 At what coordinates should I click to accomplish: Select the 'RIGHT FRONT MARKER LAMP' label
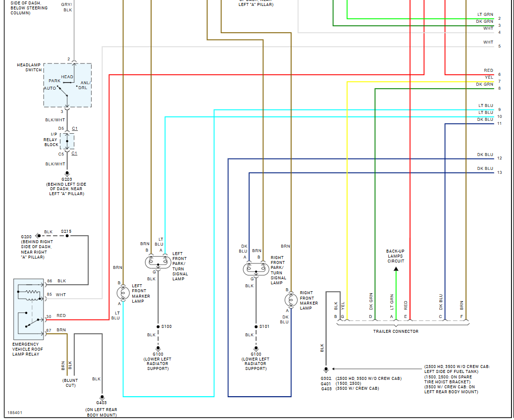(309, 300)
